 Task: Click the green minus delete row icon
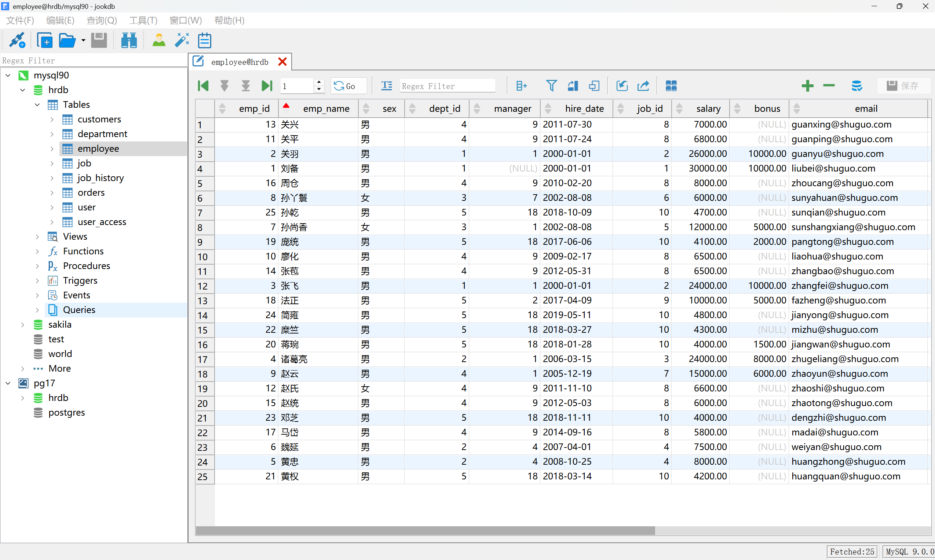tap(829, 86)
